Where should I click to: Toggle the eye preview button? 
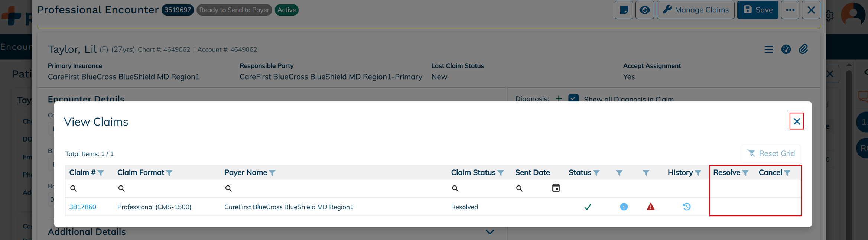tap(644, 10)
